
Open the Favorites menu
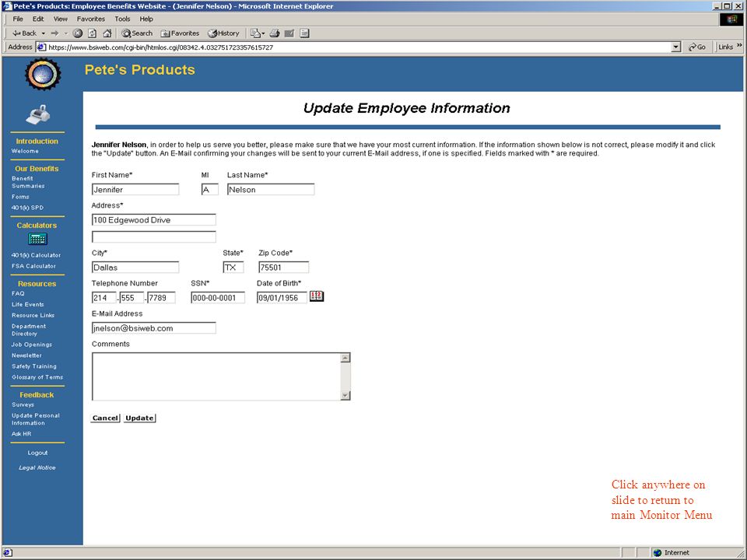point(91,19)
